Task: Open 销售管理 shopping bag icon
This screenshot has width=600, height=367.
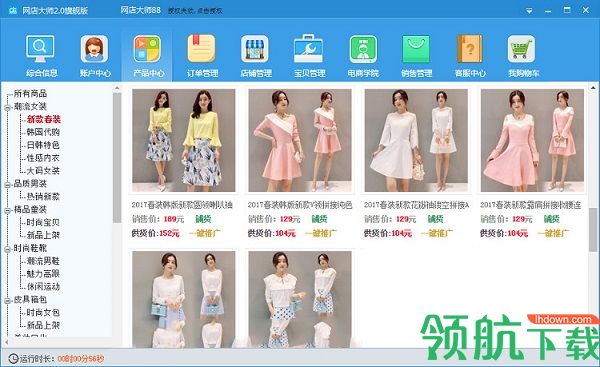Action: [416, 49]
